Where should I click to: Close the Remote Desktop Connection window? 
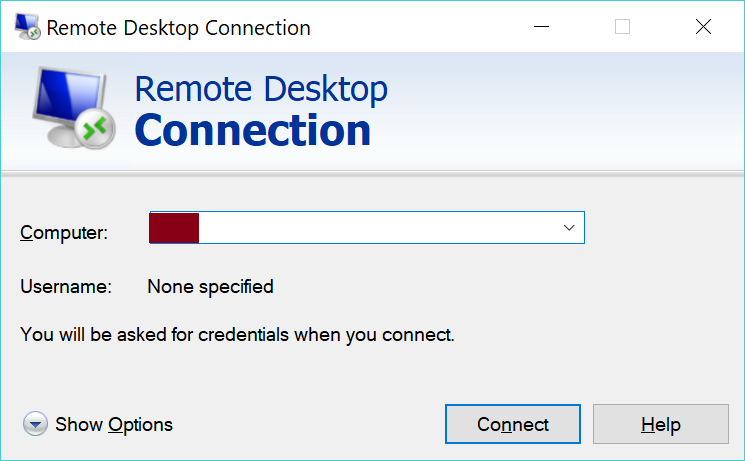[x=703, y=27]
